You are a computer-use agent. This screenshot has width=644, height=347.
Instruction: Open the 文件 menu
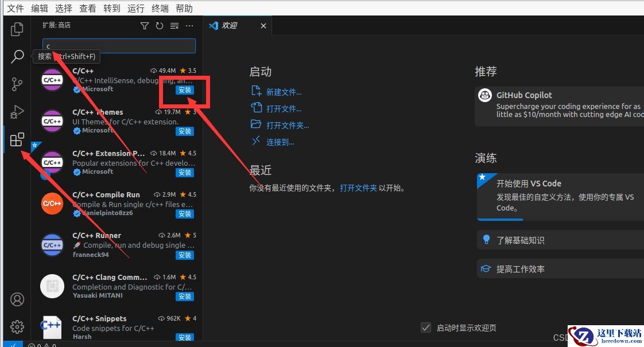15,8
